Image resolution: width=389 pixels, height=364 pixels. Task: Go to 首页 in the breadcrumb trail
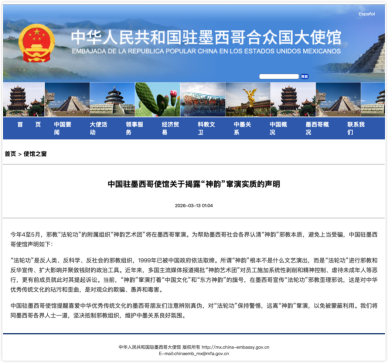(10, 154)
